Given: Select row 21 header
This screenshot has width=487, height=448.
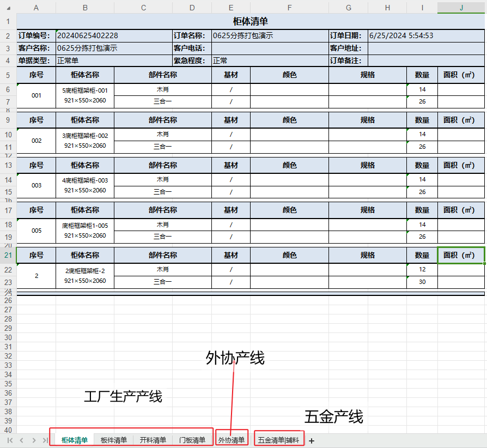Looking at the screenshot, I should tap(8, 255).
